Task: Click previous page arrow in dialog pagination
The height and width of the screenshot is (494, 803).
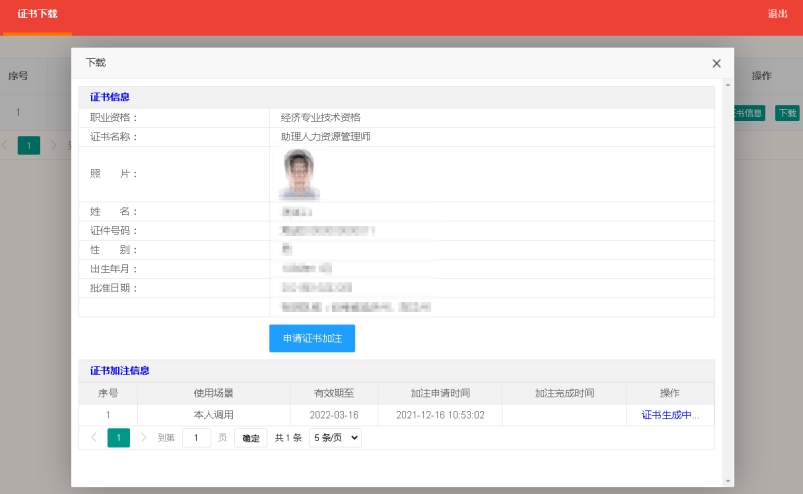Action: tap(94, 438)
